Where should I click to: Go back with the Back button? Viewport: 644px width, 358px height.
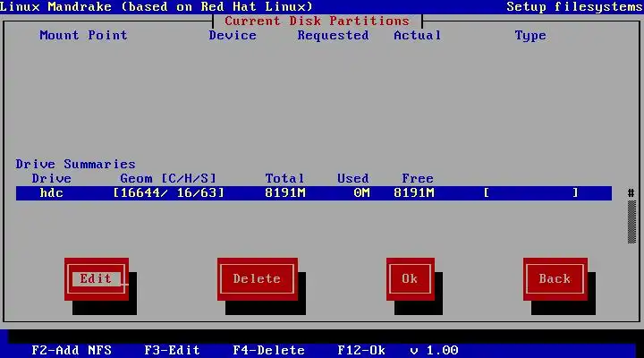(555, 279)
